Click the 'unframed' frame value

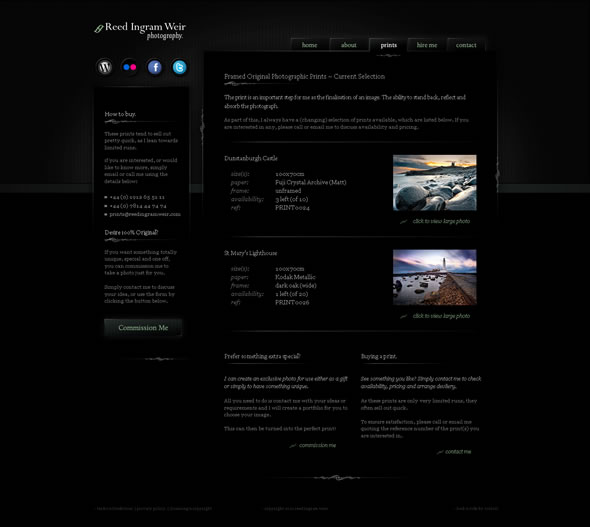point(288,191)
